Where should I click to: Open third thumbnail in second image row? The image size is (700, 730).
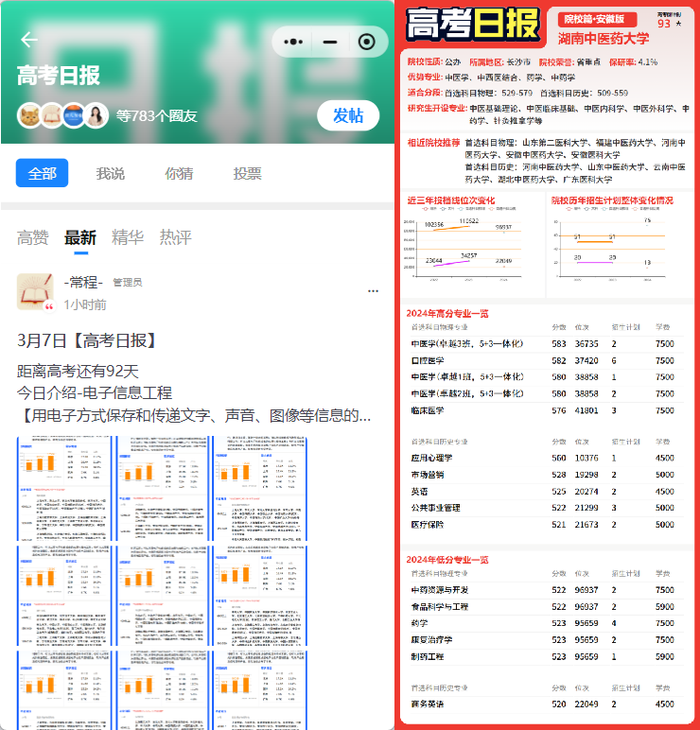[x=260, y=596]
